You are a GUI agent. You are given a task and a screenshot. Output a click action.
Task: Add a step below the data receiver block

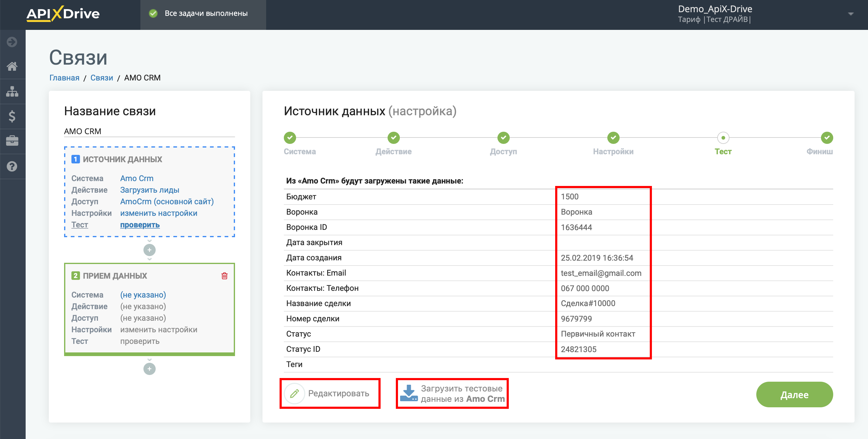[x=149, y=369]
